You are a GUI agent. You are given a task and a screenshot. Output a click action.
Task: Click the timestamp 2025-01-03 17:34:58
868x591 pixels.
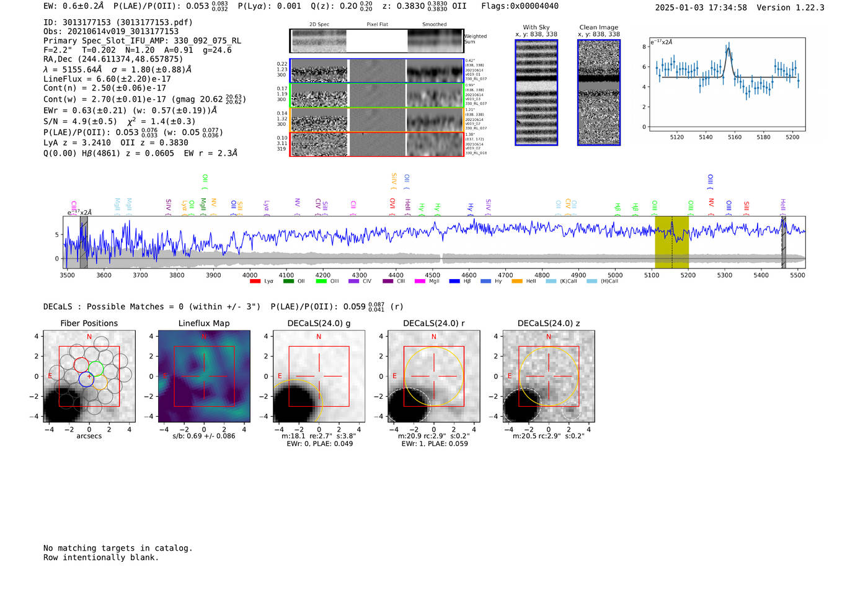701,7
